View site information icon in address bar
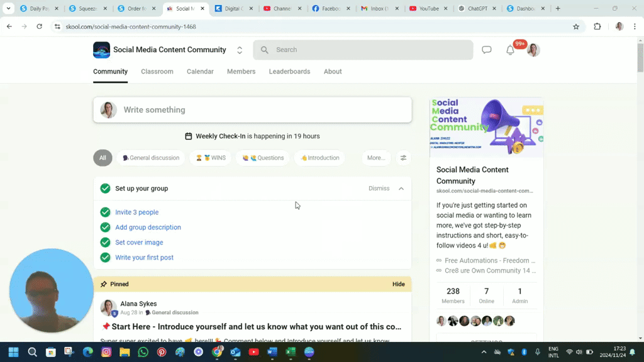Viewport: 644px width, 362px height. [57, 26]
